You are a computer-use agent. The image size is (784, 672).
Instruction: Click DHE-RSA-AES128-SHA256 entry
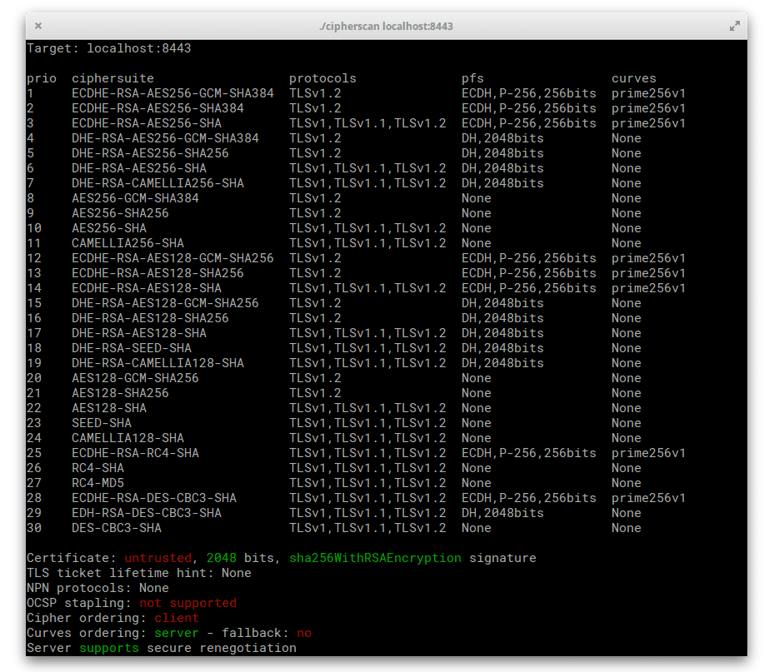point(151,318)
